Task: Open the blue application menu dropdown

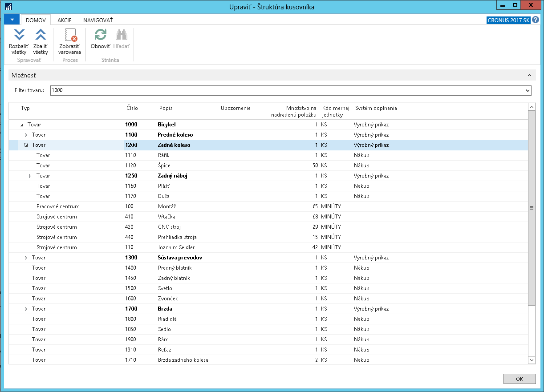Action: coord(12,20)
